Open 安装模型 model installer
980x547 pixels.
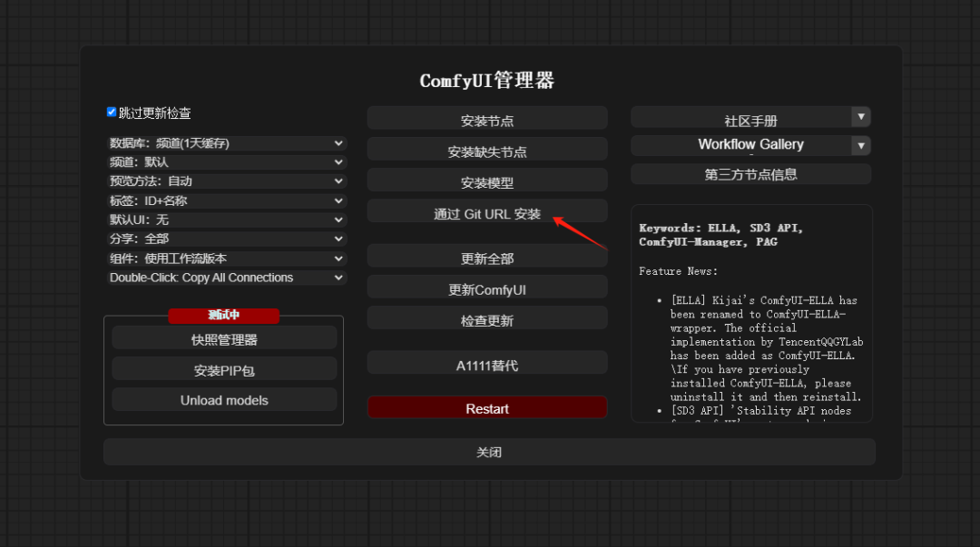tap(487, 179)
